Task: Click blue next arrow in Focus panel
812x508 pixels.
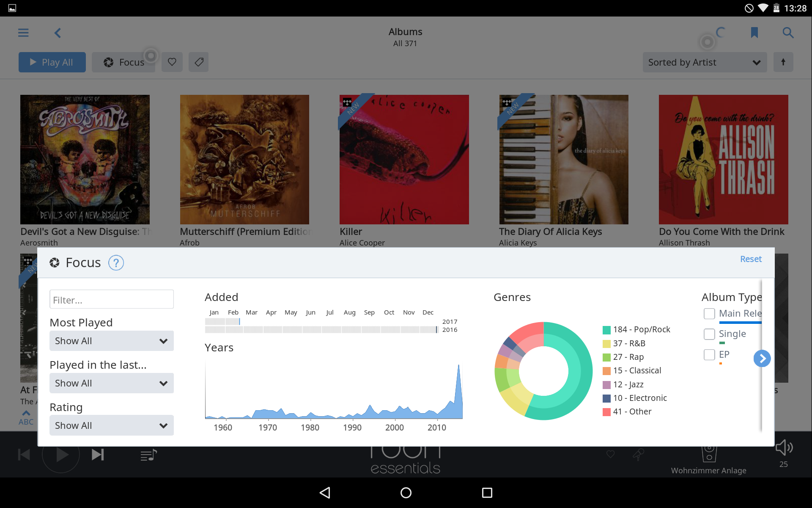Action: 762,359
